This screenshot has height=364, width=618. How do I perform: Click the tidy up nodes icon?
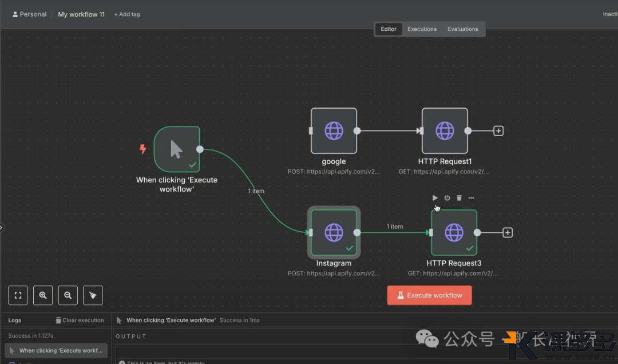(93, 295)
